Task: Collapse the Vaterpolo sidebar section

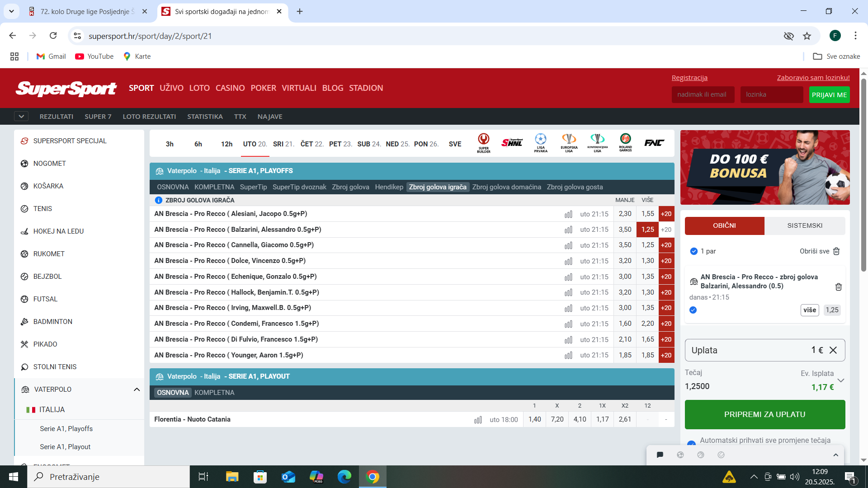Action: (137, 389)
